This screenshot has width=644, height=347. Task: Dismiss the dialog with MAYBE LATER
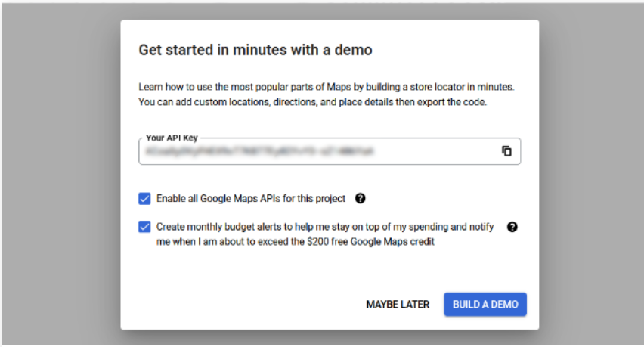tap(398, 304)
